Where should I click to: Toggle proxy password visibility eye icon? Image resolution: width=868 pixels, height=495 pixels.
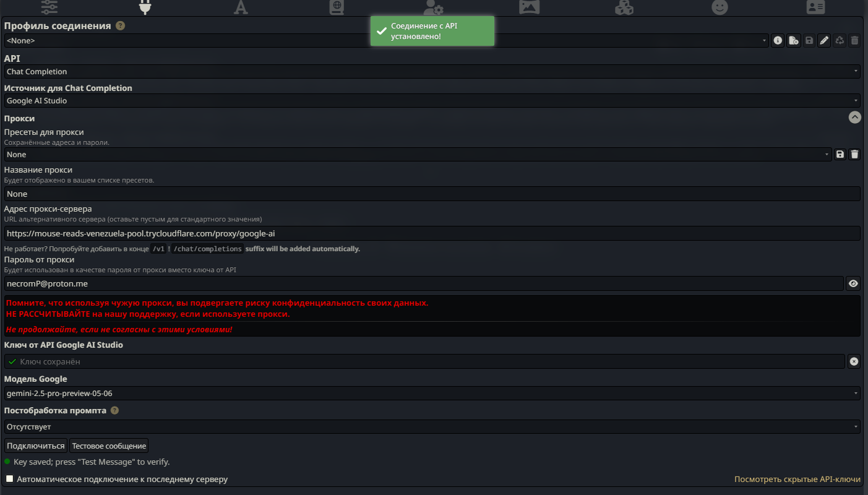(853, 283)
